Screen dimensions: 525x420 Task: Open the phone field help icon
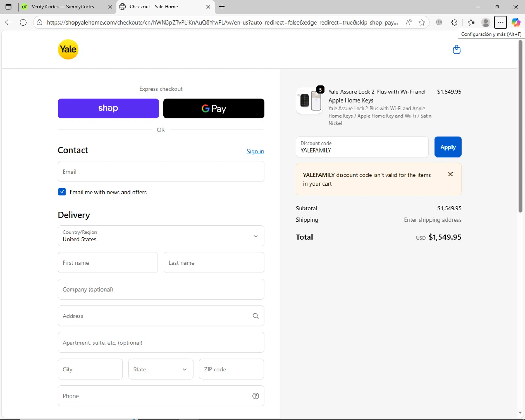(255, 396)
